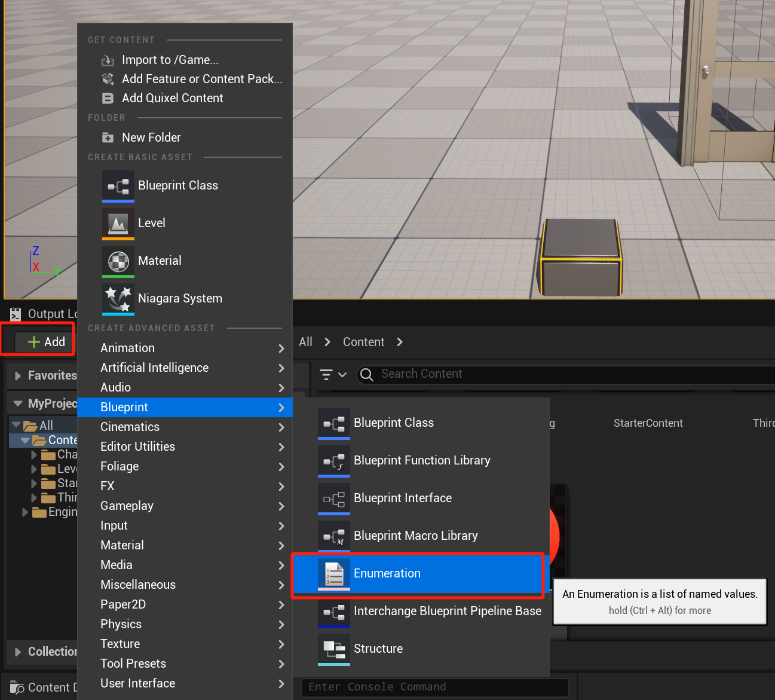Open the Tool Presets submenu
The height and width of the screenshot is (700, 775).
click(x=185, y=664)
